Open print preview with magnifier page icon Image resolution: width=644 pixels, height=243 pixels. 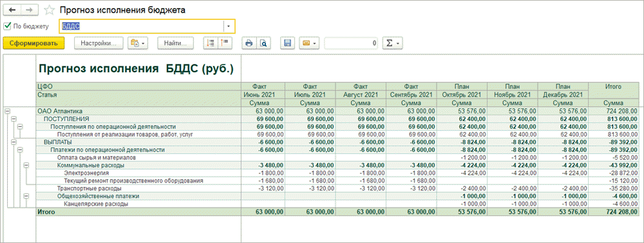263,43
